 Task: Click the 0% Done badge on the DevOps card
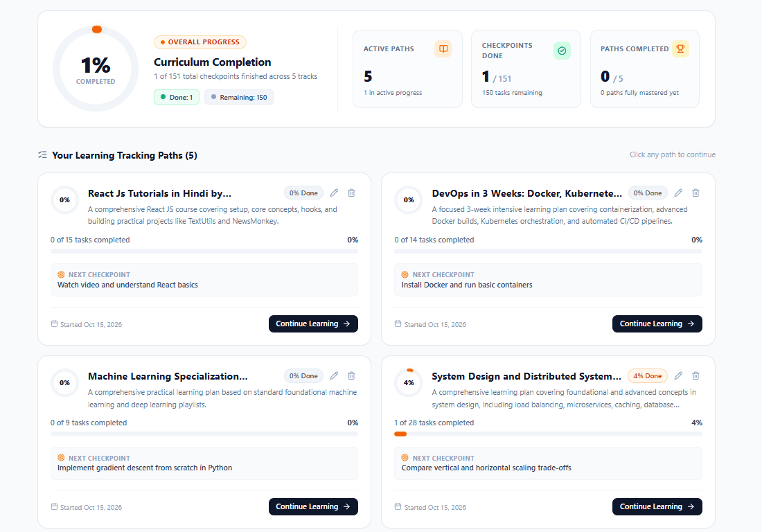click(648, 193)
